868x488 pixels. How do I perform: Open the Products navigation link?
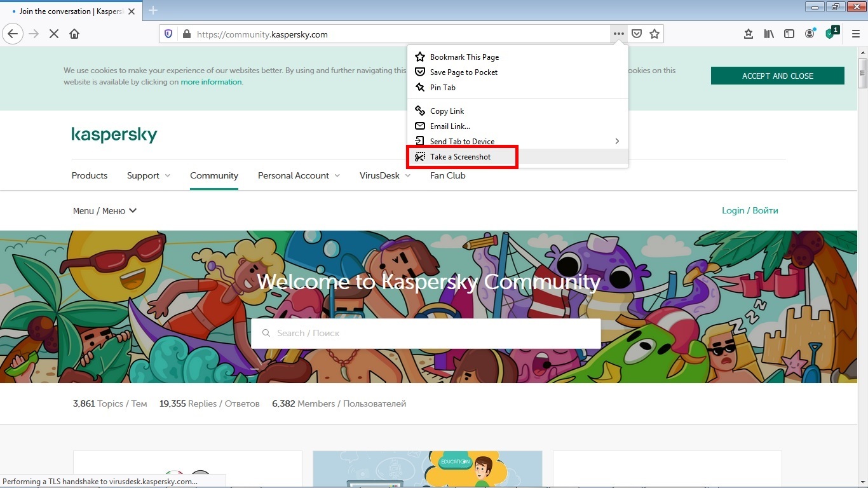90,175
